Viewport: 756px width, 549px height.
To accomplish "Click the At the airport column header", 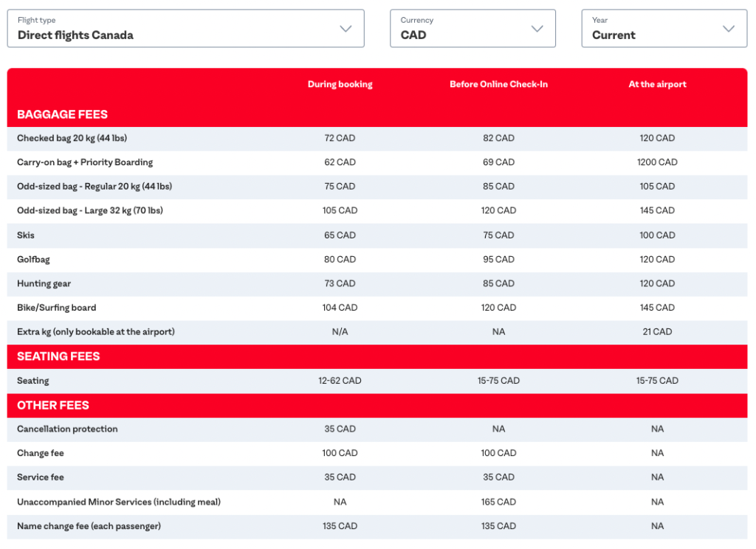I will [657, 84].
